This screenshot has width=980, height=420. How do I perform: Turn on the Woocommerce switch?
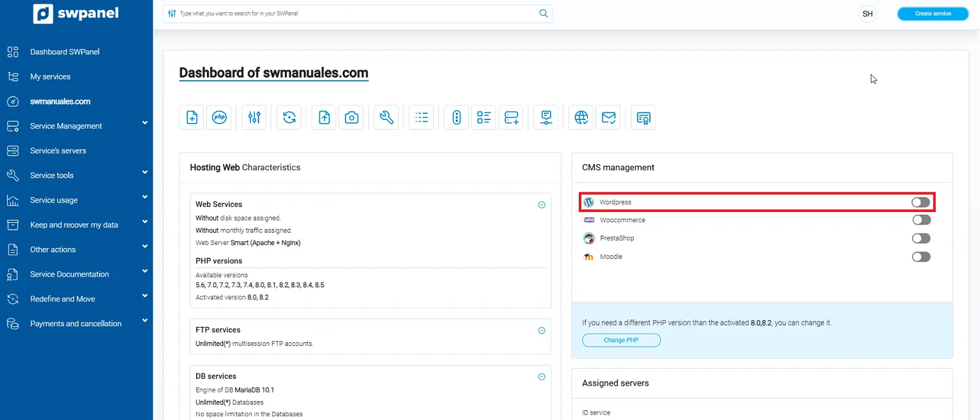pos(921,220)
